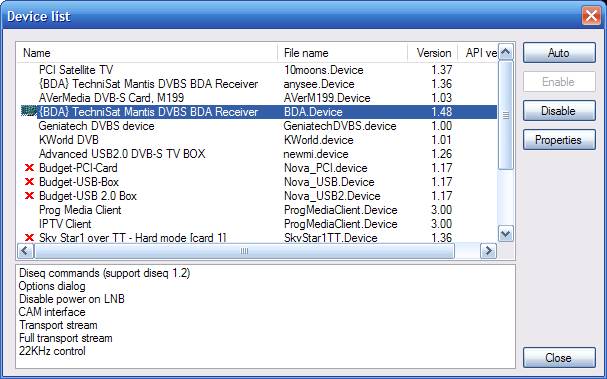Click the horizontal scroll left arrow
Image resolution: width=607 pixels, height=379 pixels.
click(25, 251)
